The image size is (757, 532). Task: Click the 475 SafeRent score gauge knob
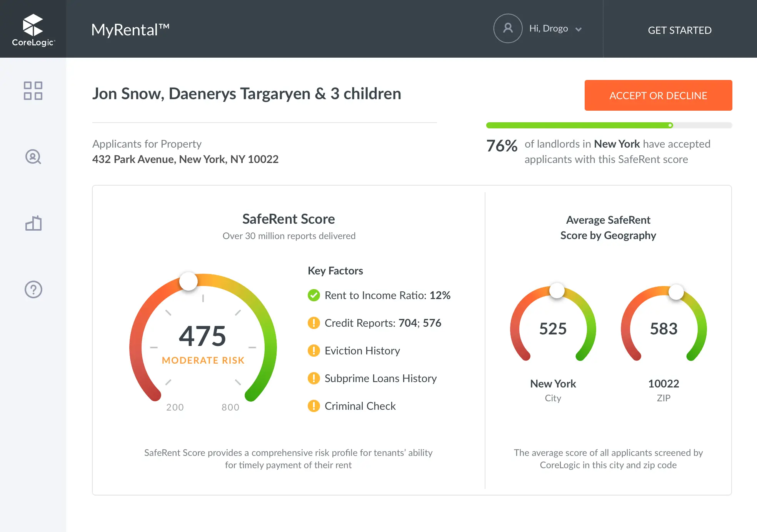coord(188,281)
